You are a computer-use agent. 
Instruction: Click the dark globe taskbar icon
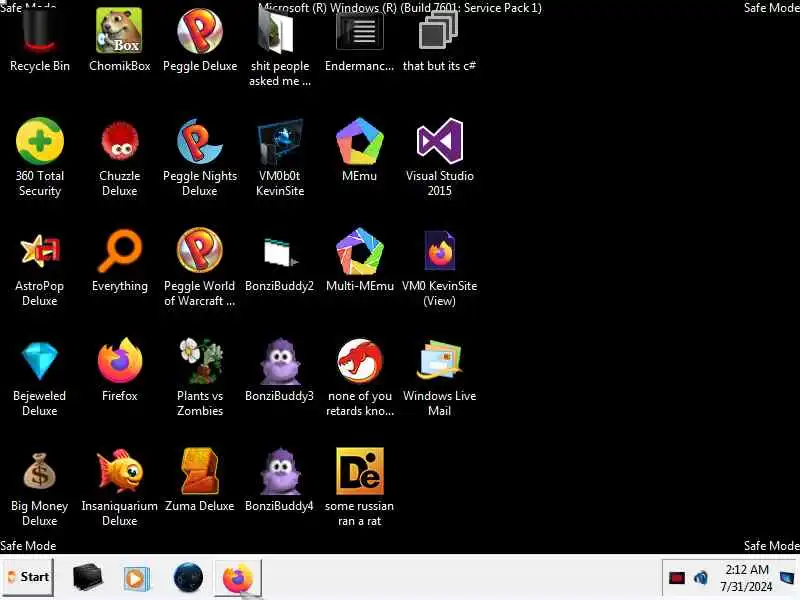tap(188, 578)
